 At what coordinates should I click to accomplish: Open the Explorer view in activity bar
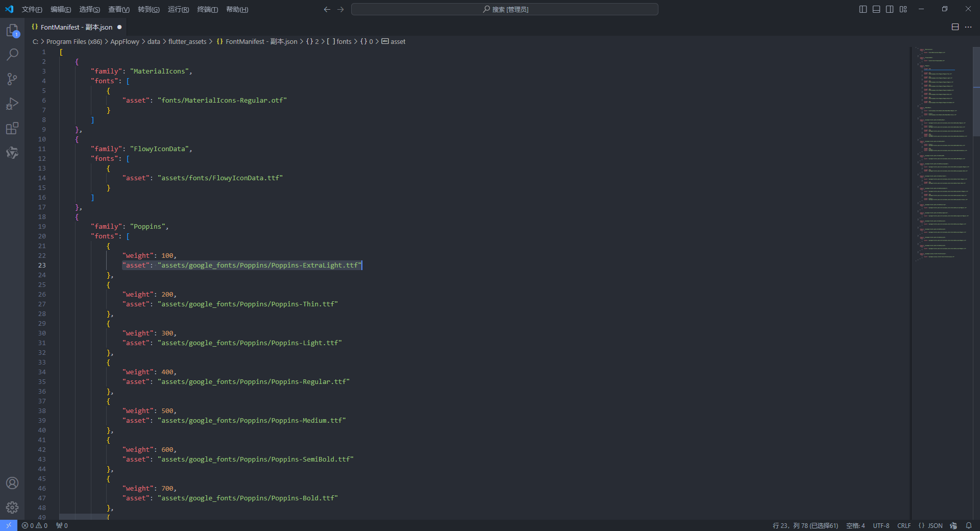[12, 31]
